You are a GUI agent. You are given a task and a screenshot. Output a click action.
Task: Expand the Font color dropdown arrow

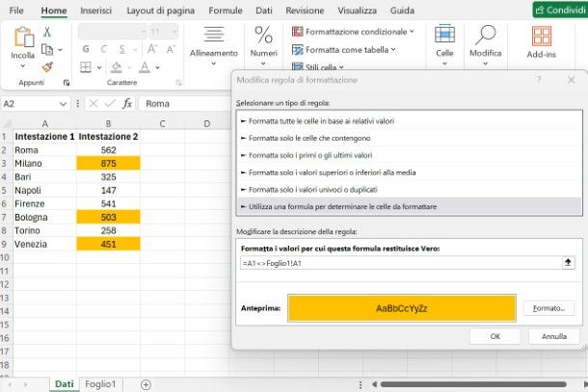[x=157, y=67]
